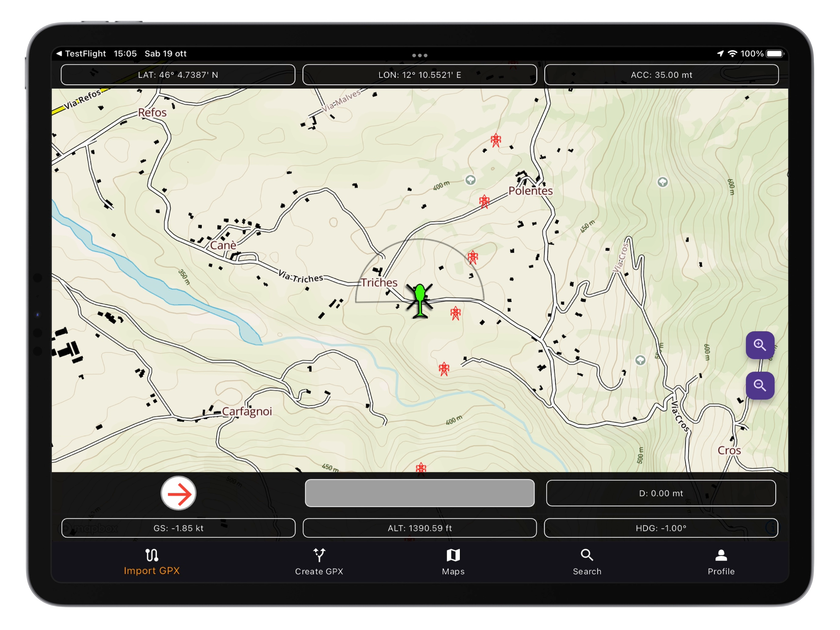Tap the Via Malves road label

click(x=341, y=101)
